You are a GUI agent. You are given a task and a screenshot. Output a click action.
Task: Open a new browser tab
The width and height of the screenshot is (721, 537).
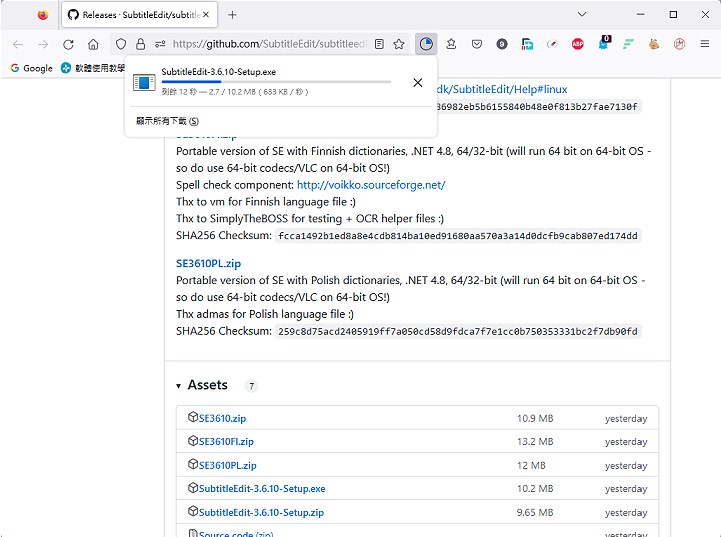[232, 15]
